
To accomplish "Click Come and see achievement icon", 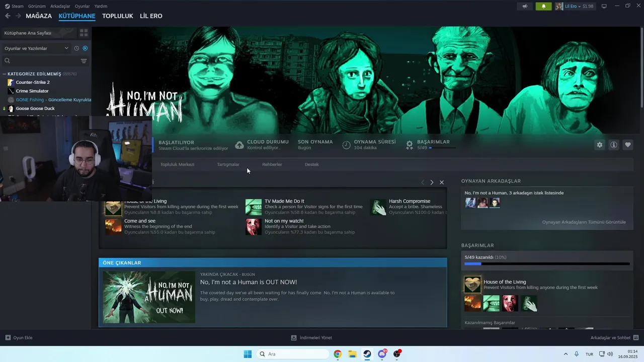I will coord(113,226).
